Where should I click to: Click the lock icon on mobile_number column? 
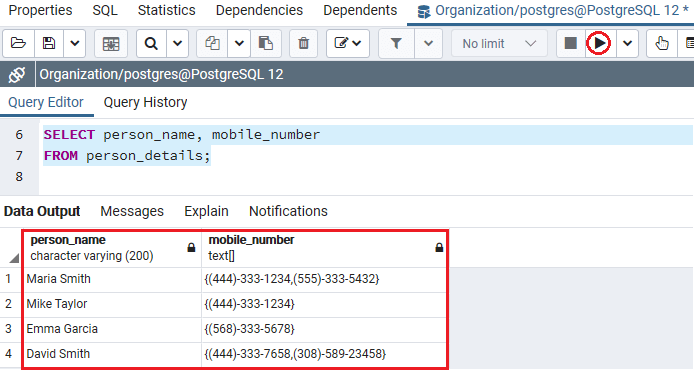coord(439,248)
